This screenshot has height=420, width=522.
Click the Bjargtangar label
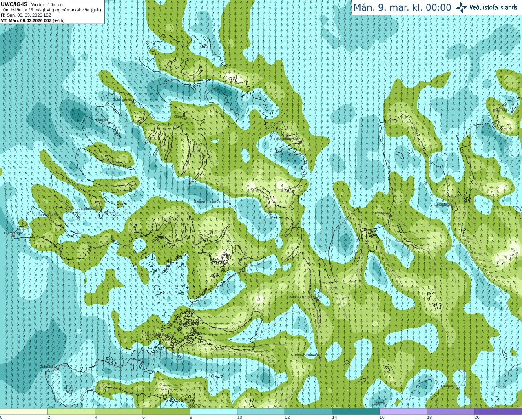coord(13,233)
